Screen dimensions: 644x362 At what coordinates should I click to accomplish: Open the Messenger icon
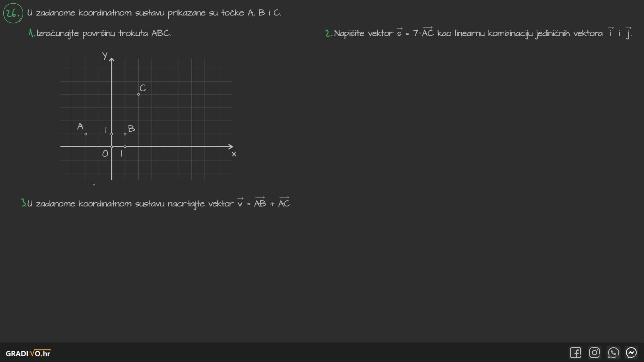coord(631,353)
